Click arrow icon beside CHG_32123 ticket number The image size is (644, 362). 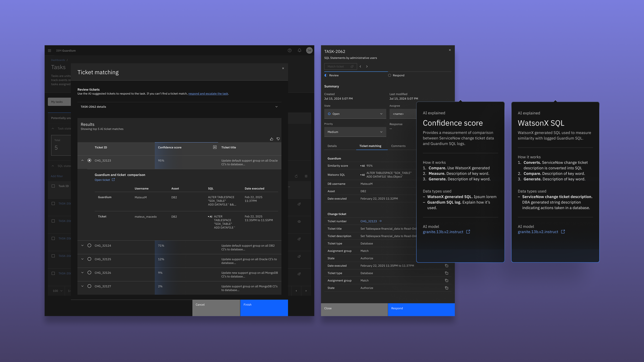tap(380, 221)
